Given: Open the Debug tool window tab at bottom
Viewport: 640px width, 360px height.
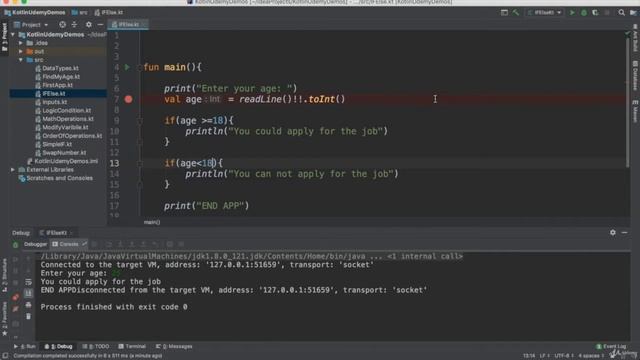Looking at the screenshot, I should pos(59,347).
